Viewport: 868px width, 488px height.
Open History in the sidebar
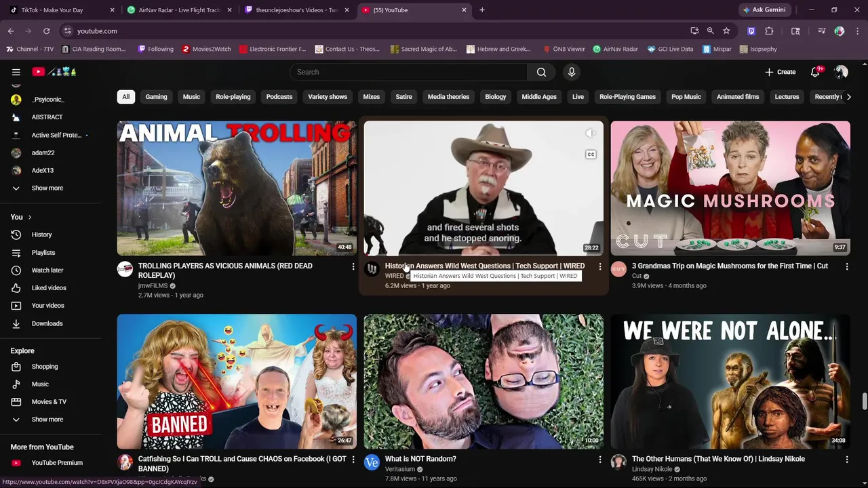click(51, 235)
